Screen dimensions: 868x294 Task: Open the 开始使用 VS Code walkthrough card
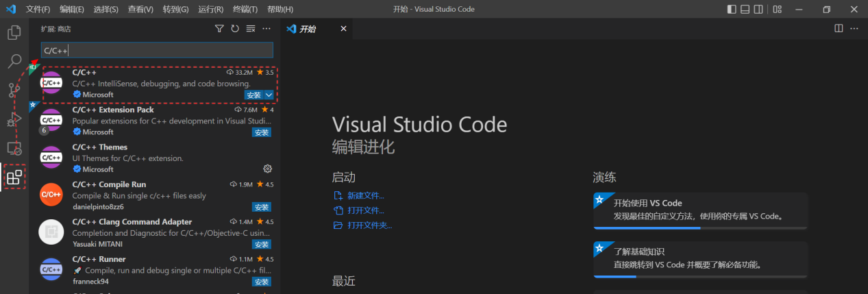700,211
